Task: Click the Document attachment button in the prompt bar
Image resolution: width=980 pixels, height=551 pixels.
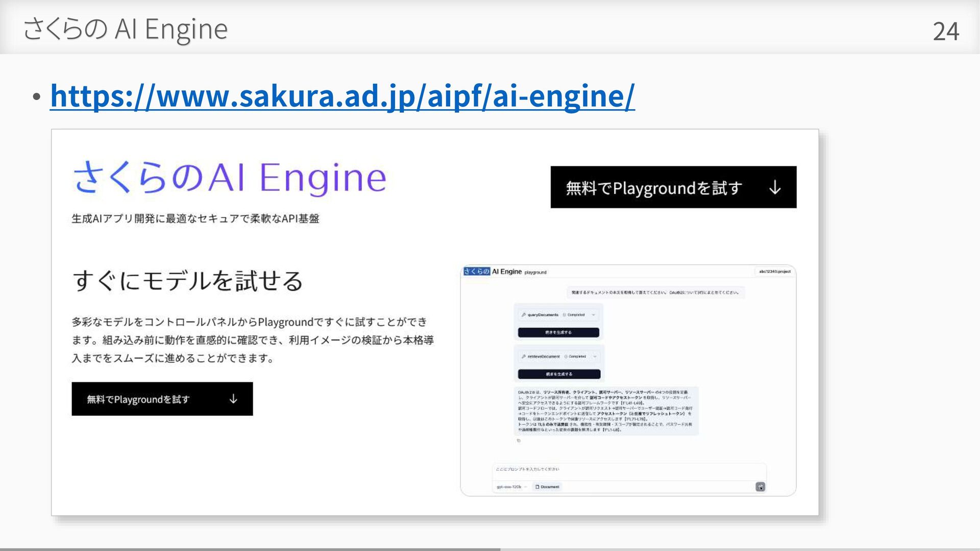Action: point(547,487)
